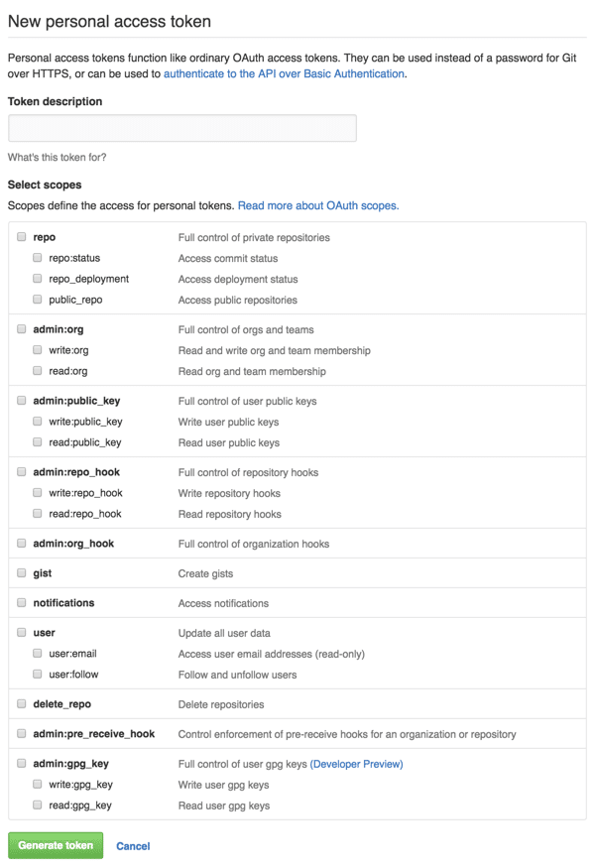This screenshot has width=596, height=868.
Task: Tick the user:email checkbox
Action: [x=37, y=653]
